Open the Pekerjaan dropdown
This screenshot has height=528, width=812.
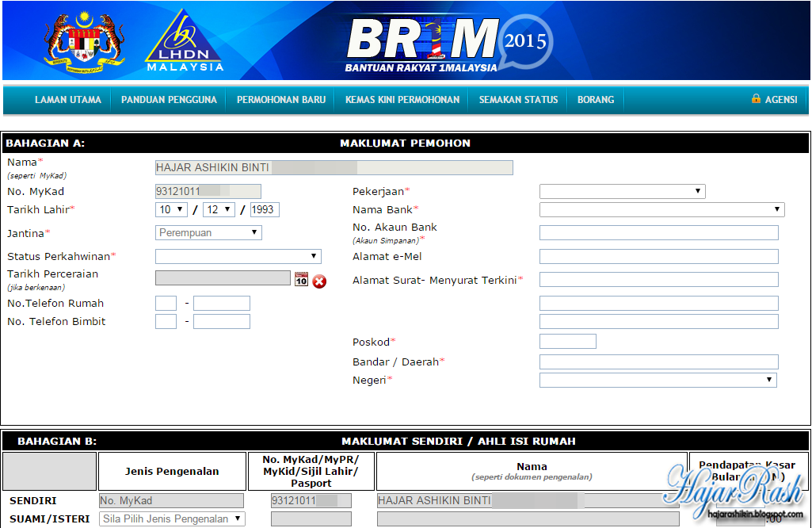(623, 191)
